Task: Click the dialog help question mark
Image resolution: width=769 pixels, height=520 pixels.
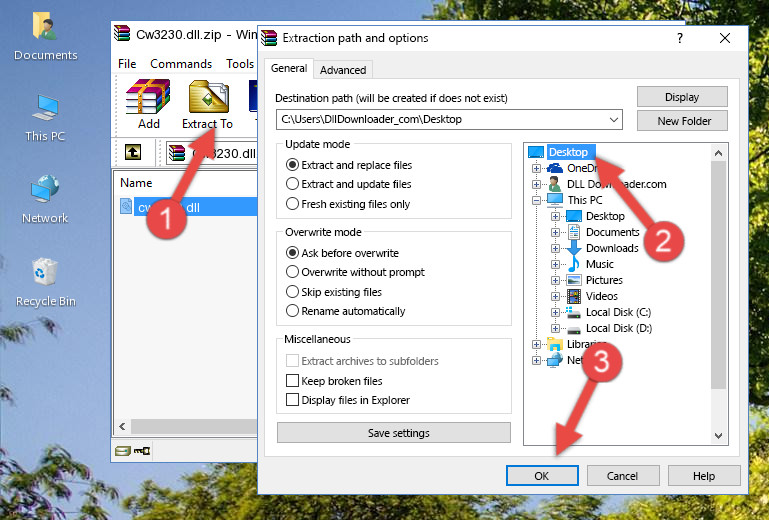Action: point(680,38)
